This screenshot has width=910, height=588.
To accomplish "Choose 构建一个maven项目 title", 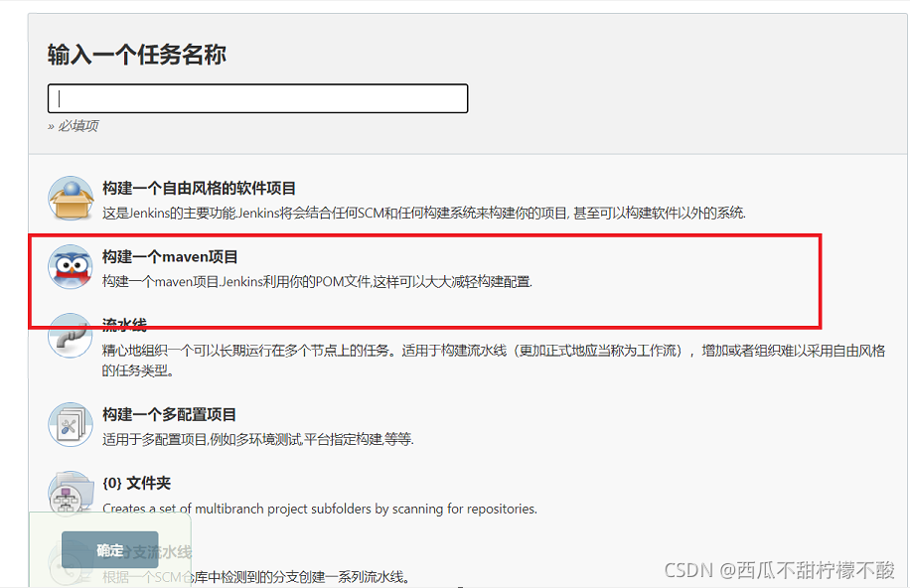I will [x=170, y=256].
